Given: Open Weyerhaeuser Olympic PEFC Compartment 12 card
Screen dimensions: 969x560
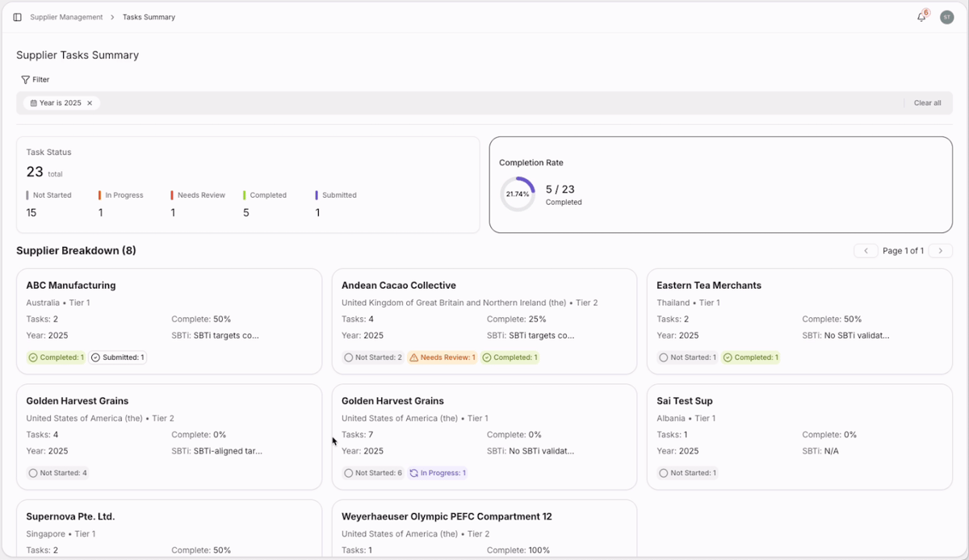Looking at the screenshot, I should 484,529.
